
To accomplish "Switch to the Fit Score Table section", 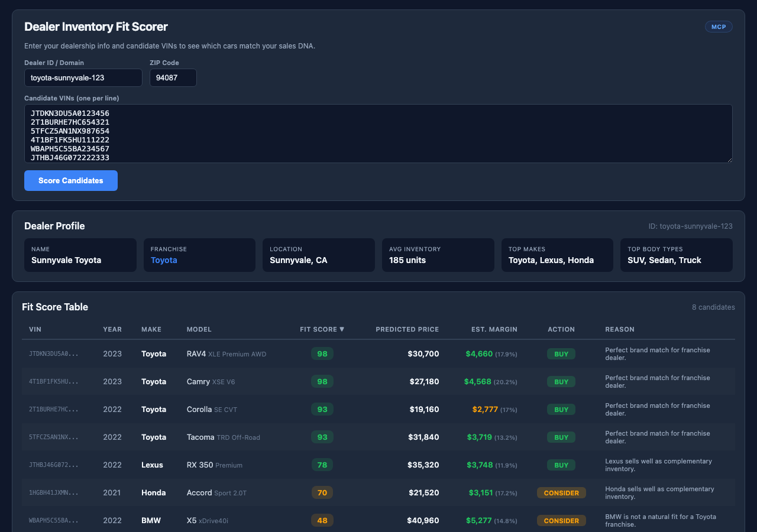I will coord(54,307).
